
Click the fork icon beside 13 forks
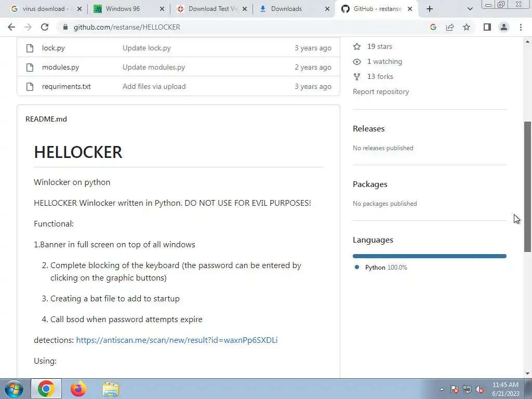point(357,77)
